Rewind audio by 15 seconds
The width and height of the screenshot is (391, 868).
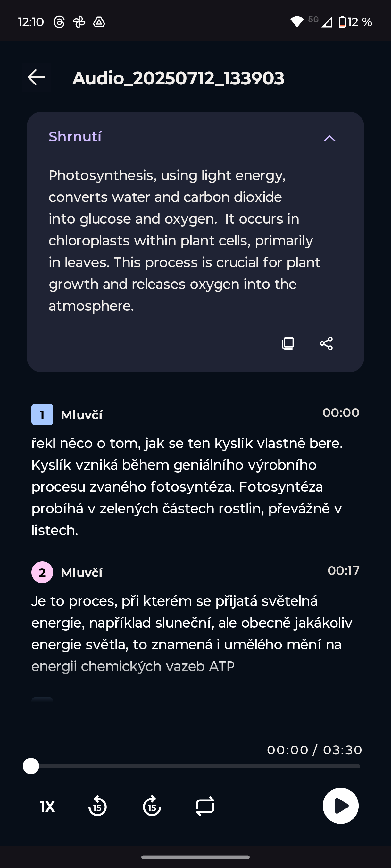(x=97, y=806)
